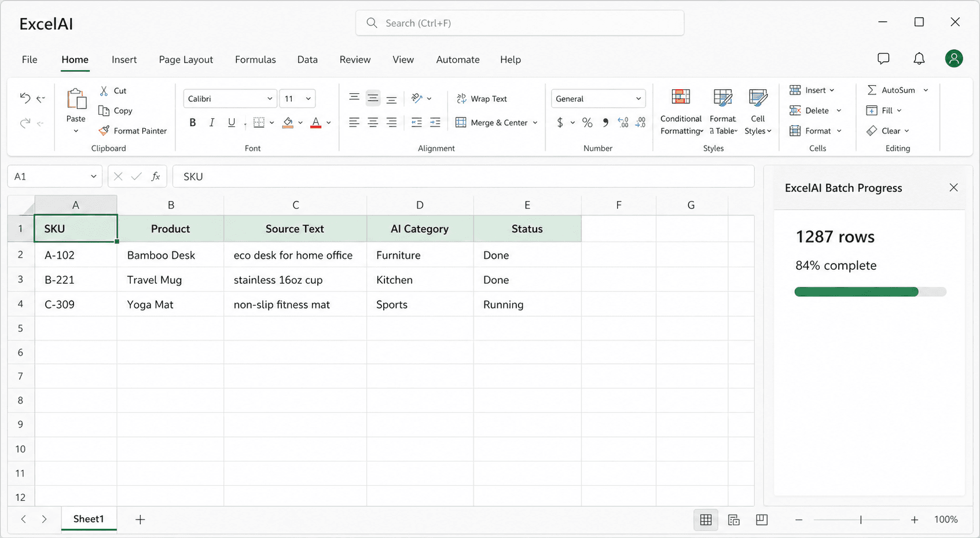Viewport: 980px width, 538px height.
Task: Center text horizontally icon
Action: pyautogui.click(x=373, y=122)
